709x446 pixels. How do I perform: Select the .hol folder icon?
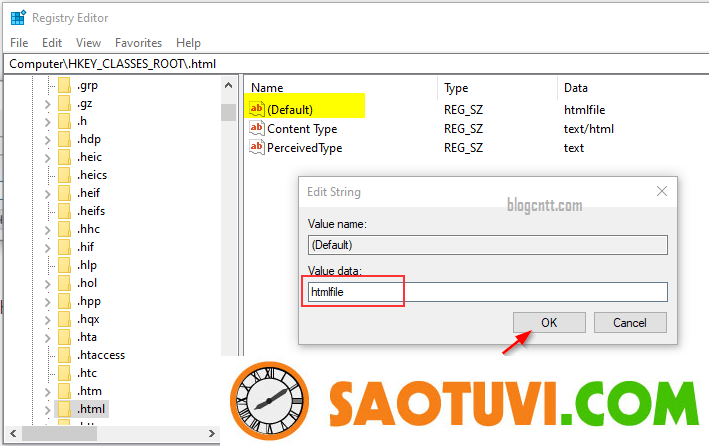click(64, 283)
